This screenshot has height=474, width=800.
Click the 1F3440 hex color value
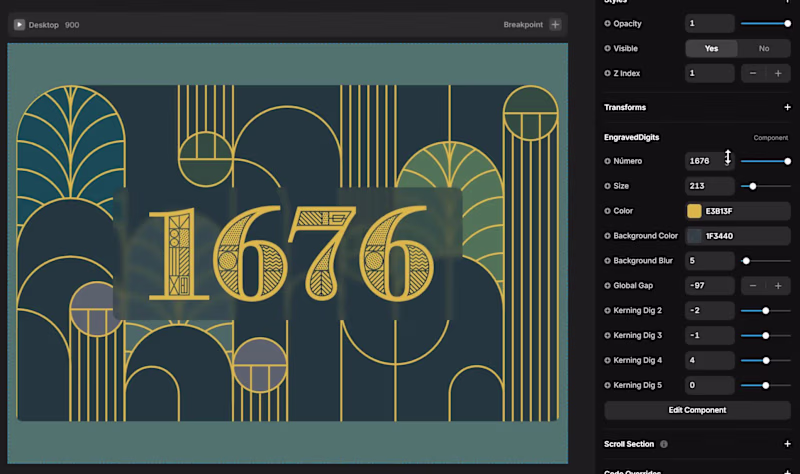pyautogui.click(x=719, y=236)
